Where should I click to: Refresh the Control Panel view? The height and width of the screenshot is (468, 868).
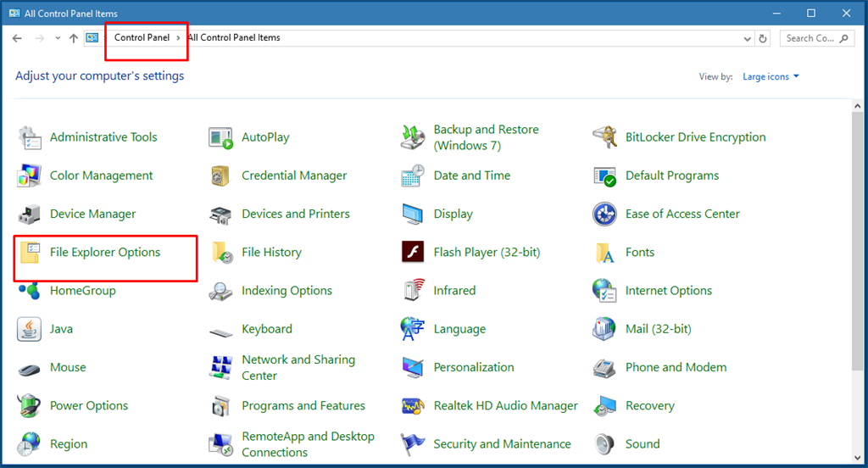[x=763, y=39]
